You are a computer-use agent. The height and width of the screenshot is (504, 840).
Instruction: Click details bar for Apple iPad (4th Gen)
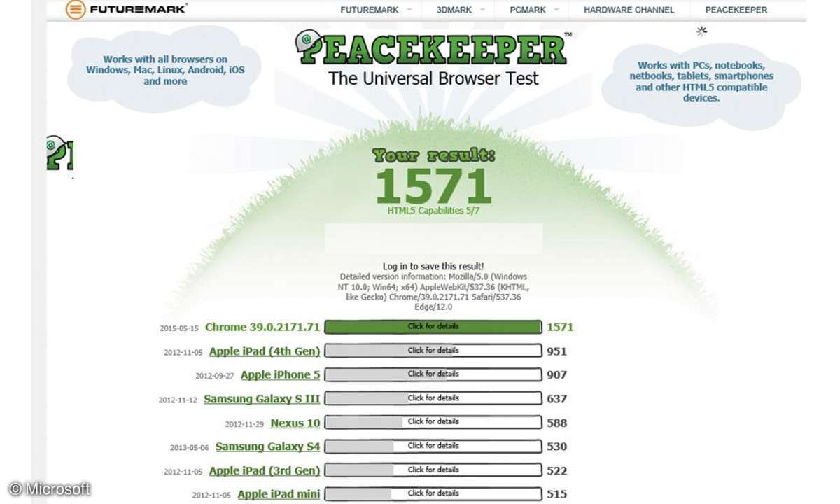tap(433, 351)
